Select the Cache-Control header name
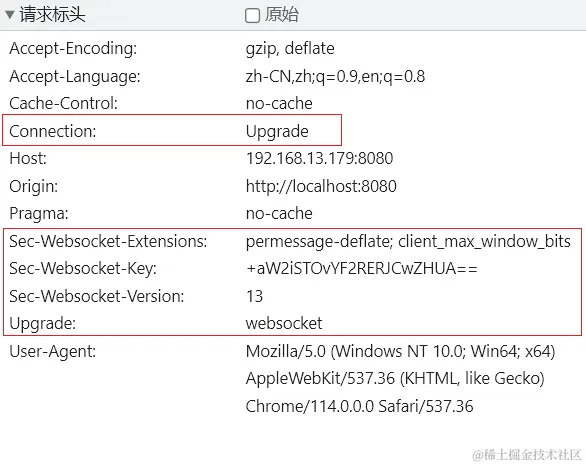 [64, 104]
